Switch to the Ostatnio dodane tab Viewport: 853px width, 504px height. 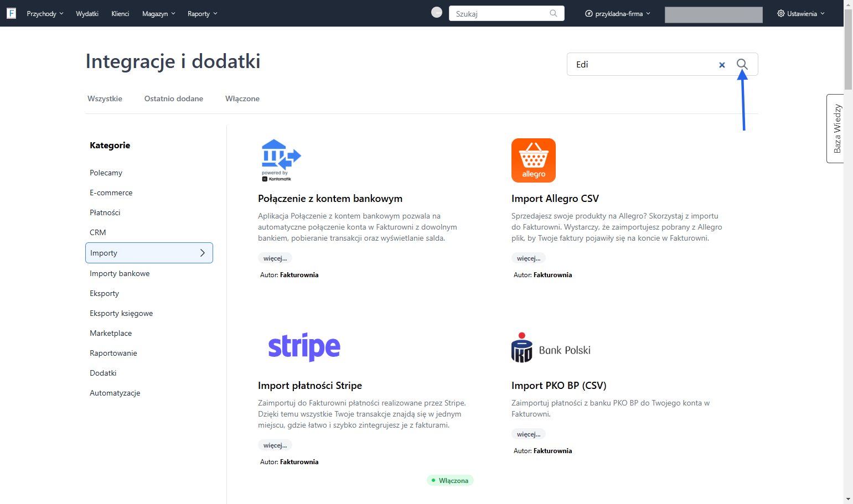tap(174, 98)
